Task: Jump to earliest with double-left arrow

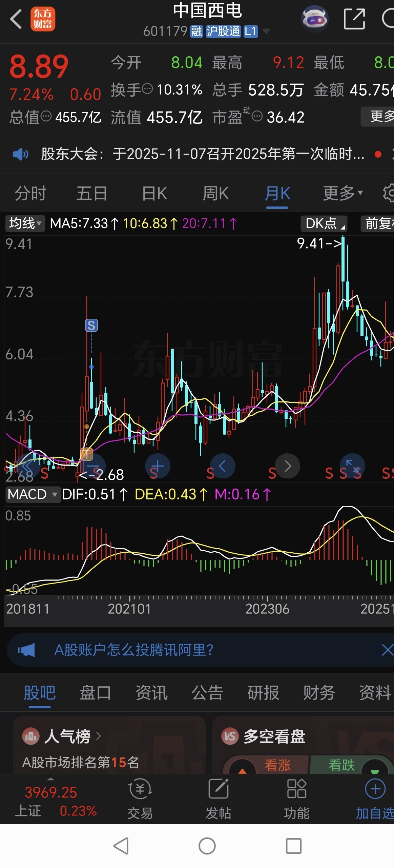Action: (28, 466)
